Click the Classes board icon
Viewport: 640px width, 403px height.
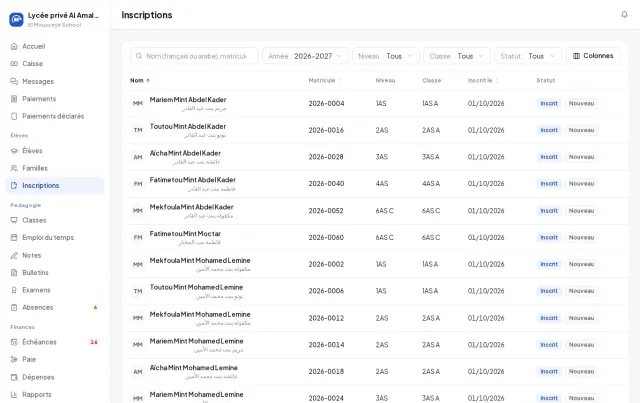(x=14, y=220)
